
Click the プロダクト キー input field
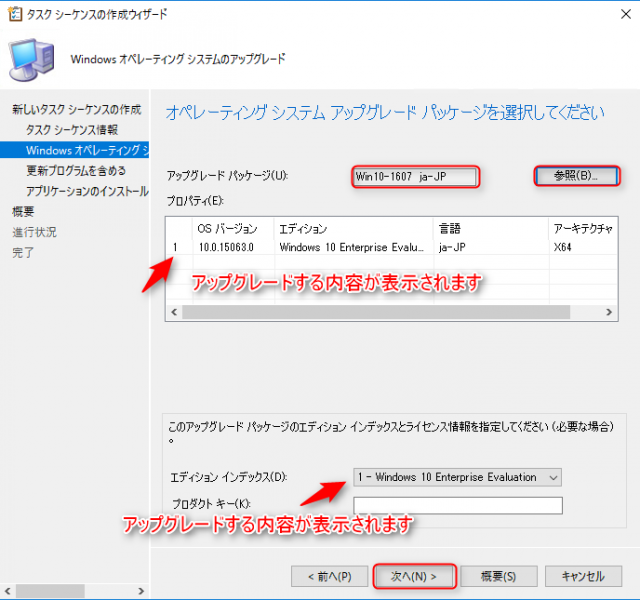458,505
